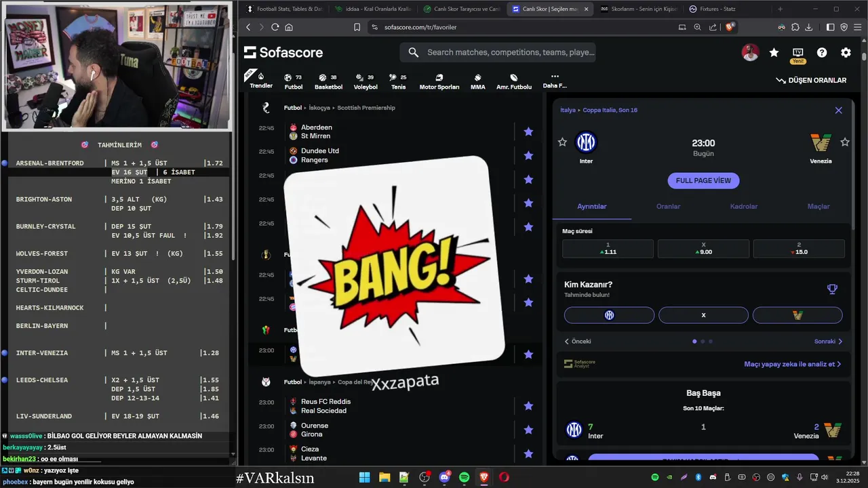This screenshot has height=488, width=868.
Task: Toggle favorite star for Dundee Utd vs Rangers
Action: pyautogui.click(x=528, y=155)
